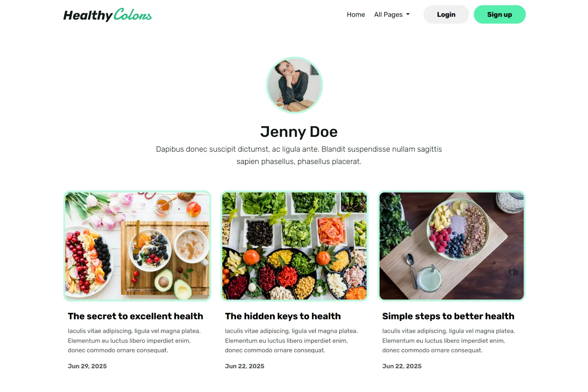Expand the All Pages dropdown menu
The height and width of the screenshot is (392, 588).
coord(392,14)
